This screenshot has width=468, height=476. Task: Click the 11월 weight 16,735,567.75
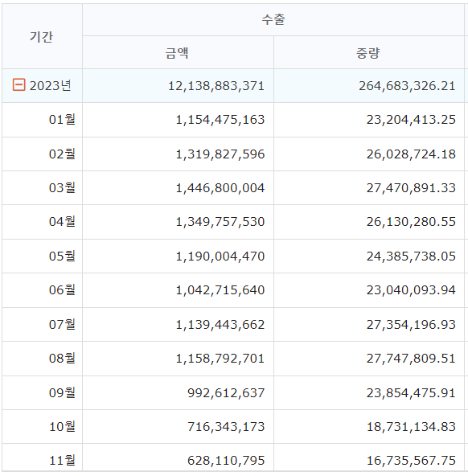411,461
